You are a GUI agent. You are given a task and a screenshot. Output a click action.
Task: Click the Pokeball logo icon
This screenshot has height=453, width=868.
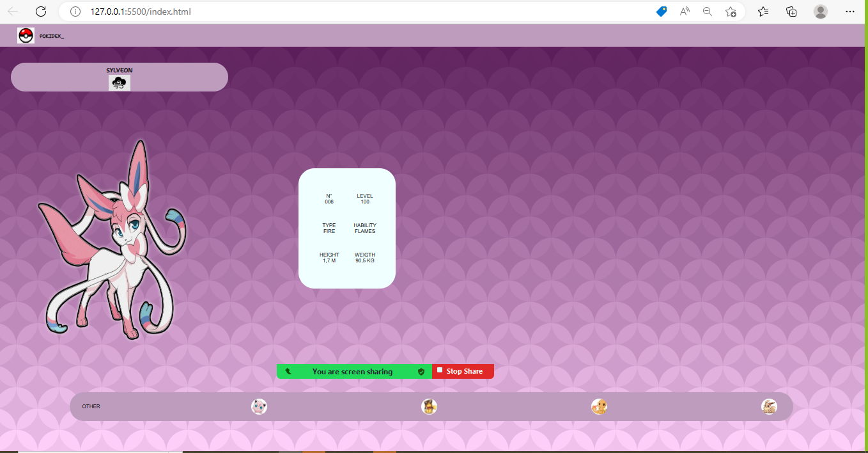[26, 35]
